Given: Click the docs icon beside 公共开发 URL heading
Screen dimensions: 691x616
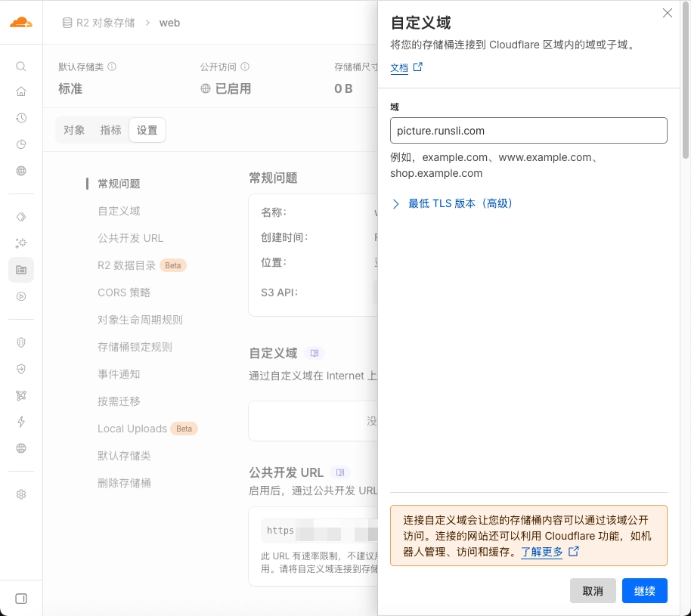Looking at the screenshot, I should click(x=340, y=472).
